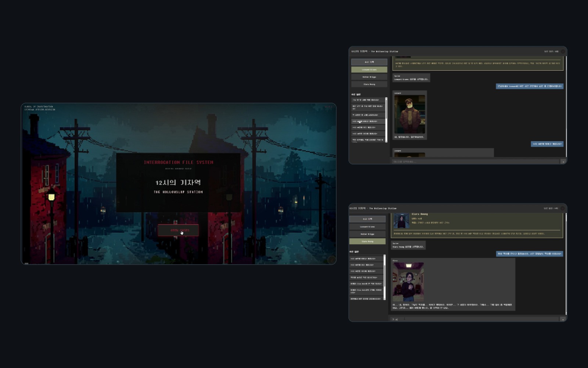Click the second blue user message in top chat

click(547, 144)
